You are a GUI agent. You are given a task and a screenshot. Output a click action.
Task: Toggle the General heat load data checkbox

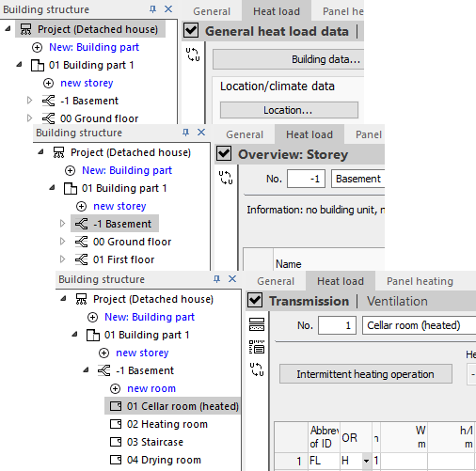tap(191, 30)
